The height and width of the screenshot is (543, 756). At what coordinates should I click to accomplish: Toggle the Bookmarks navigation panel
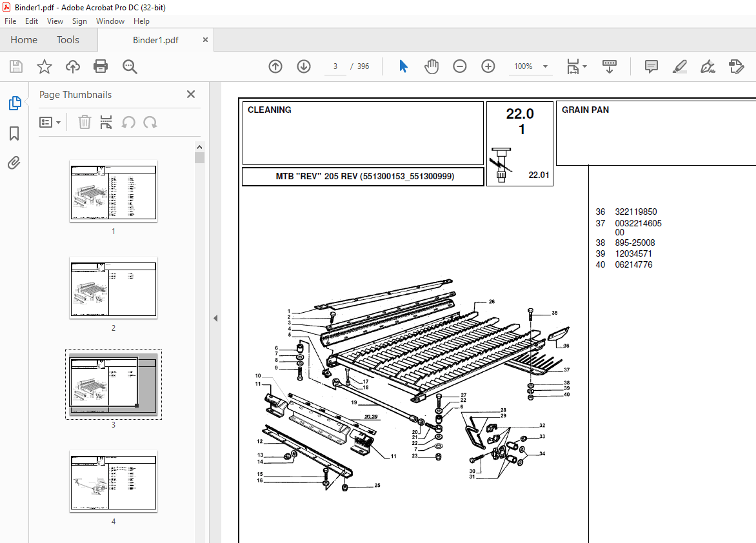[14, 133]
